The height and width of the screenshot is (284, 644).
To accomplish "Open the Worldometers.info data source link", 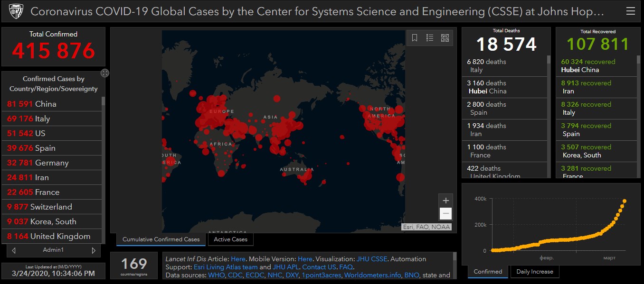I will 372,275.
